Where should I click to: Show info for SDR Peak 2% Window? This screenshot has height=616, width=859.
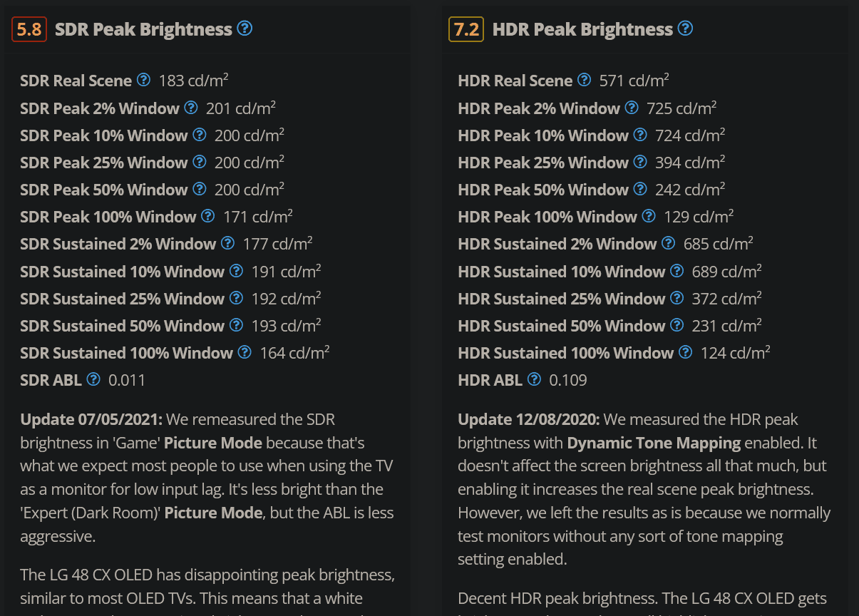[x=190, y=108]
